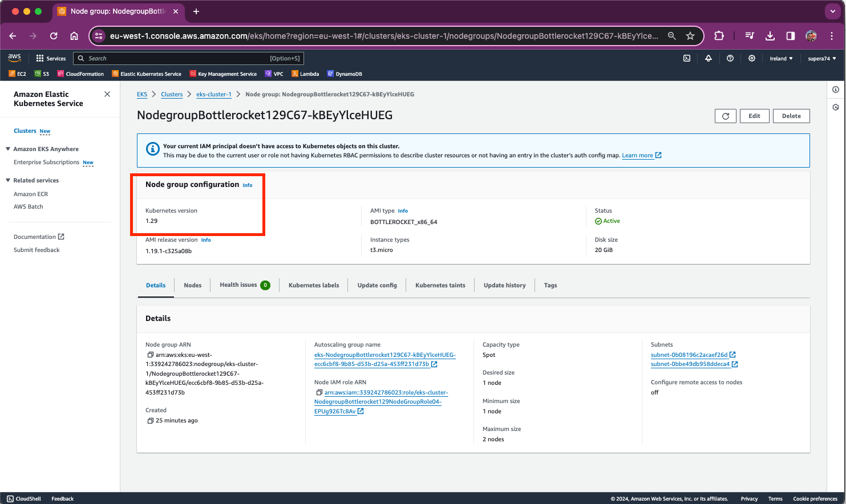Open the browser tab search dropdown
This screenshot has height=504, width=846.
point(833,11)
